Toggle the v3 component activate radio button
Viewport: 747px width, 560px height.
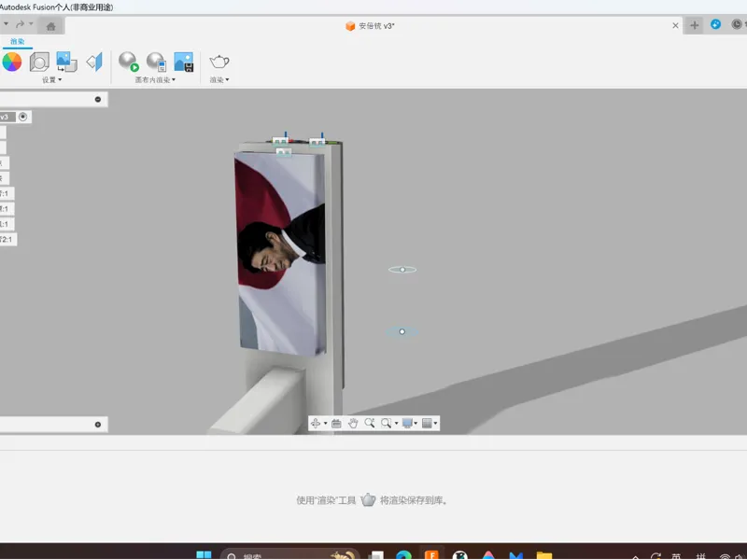[22, 117]
